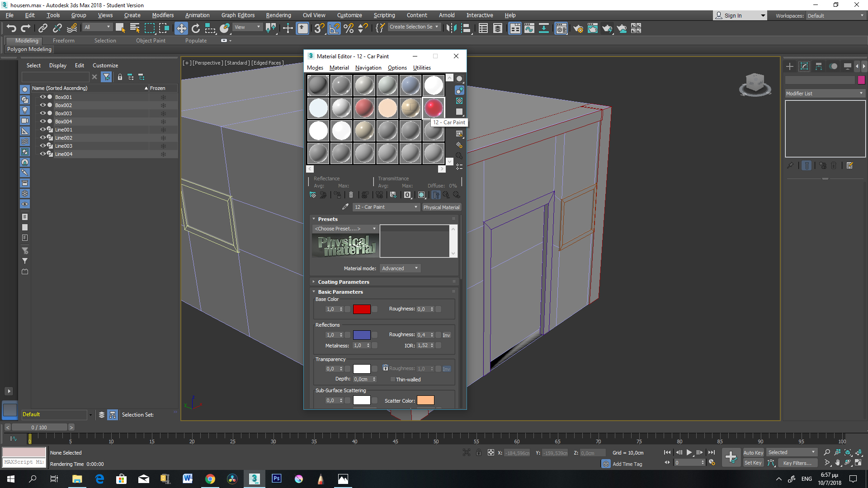The height and width of the screenshot is (488, 868).
Task: Open Material mode Advanced dropdown
Action: pyautogui.click(x=400, y=268)
